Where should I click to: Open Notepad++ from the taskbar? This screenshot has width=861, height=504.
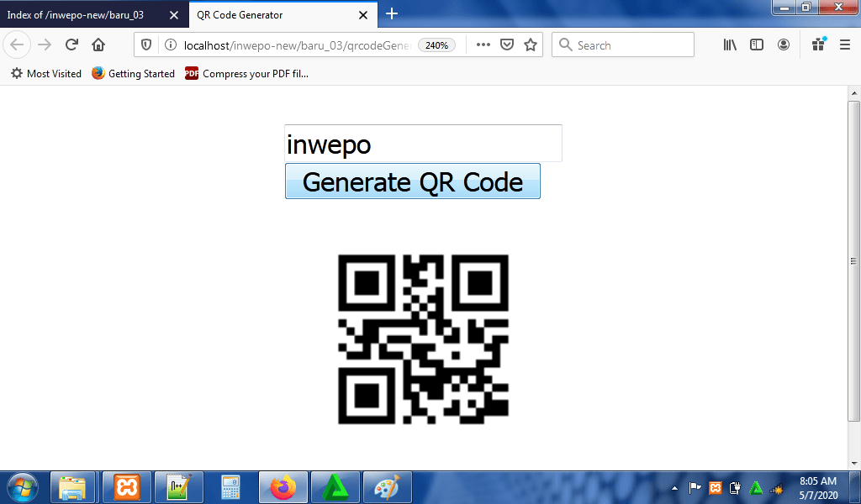(179, 487)
